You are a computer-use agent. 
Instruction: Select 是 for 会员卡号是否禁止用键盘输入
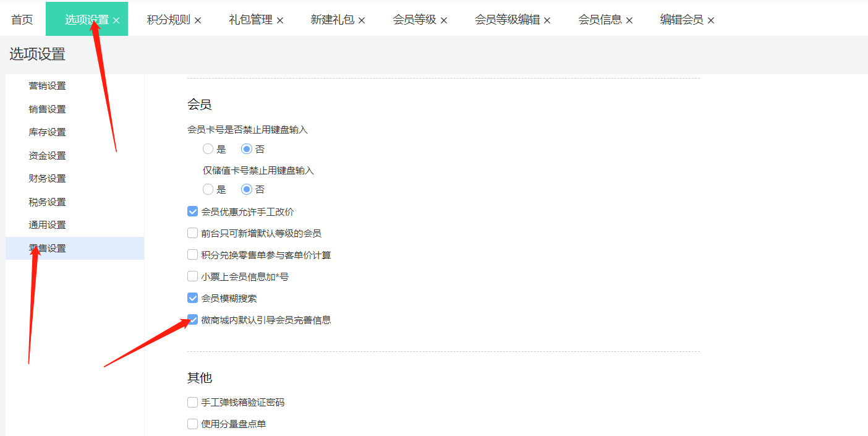[208, 148]
